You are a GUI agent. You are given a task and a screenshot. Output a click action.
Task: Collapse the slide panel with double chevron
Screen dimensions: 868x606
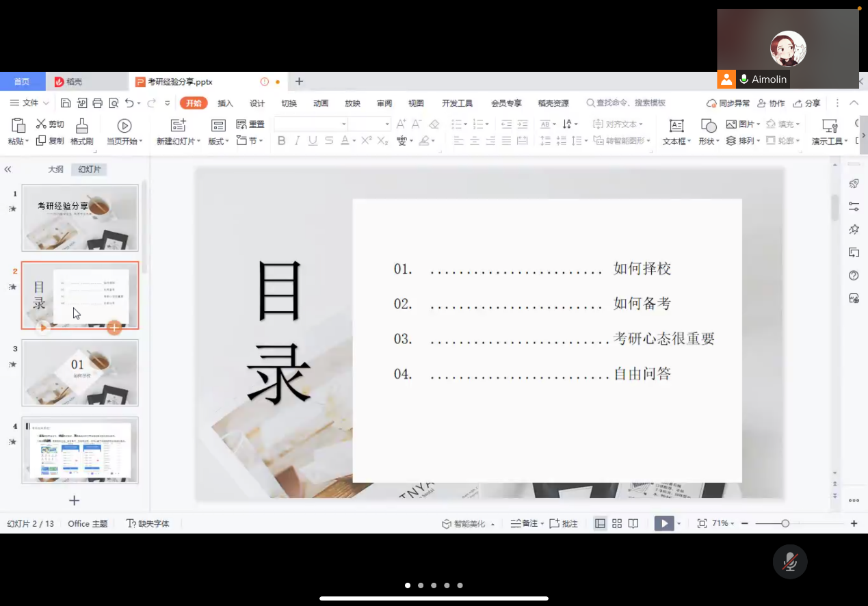pyautogui.click(x=8, y=170)
